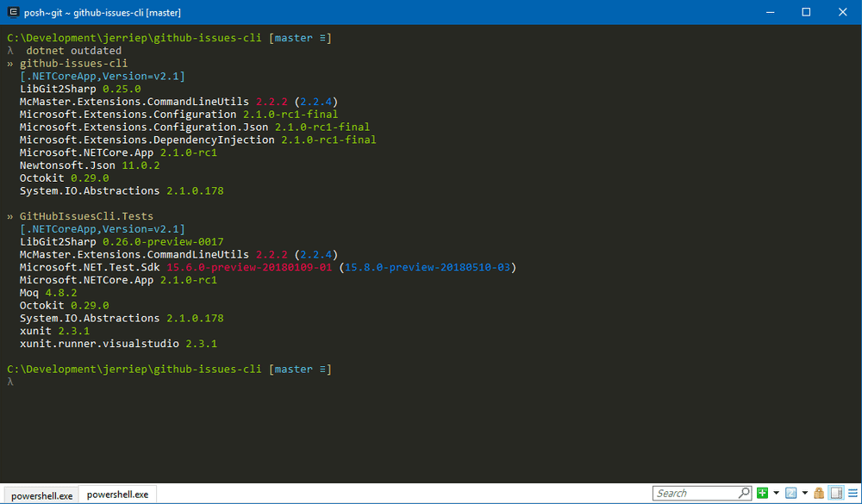862x504 pixels.
Task: Minimize the posh~git terminal window
Action: click(769, 12)
